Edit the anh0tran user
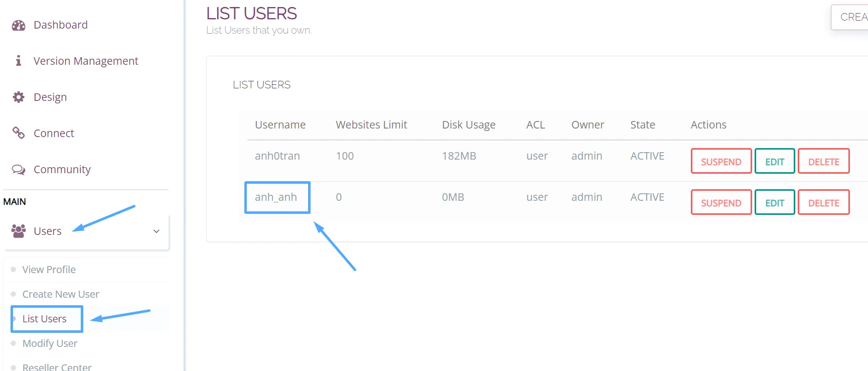Viewport: 868px width, 371px height. pos(775,161)
